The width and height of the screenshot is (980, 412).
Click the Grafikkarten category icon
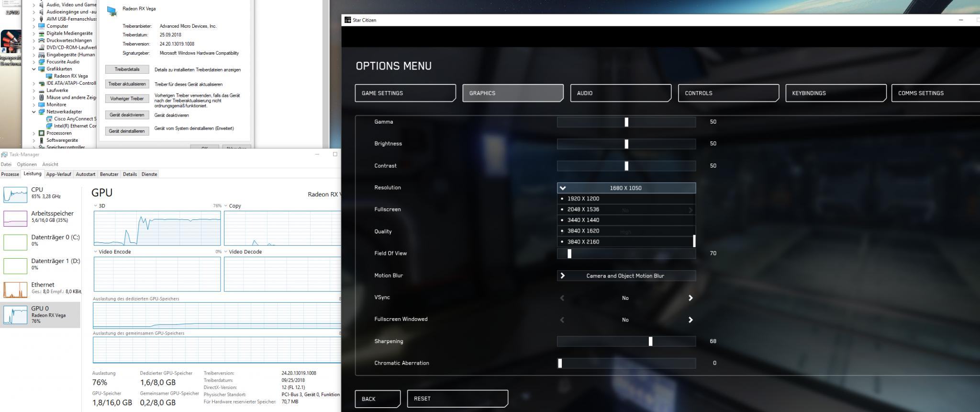(41, 69)
